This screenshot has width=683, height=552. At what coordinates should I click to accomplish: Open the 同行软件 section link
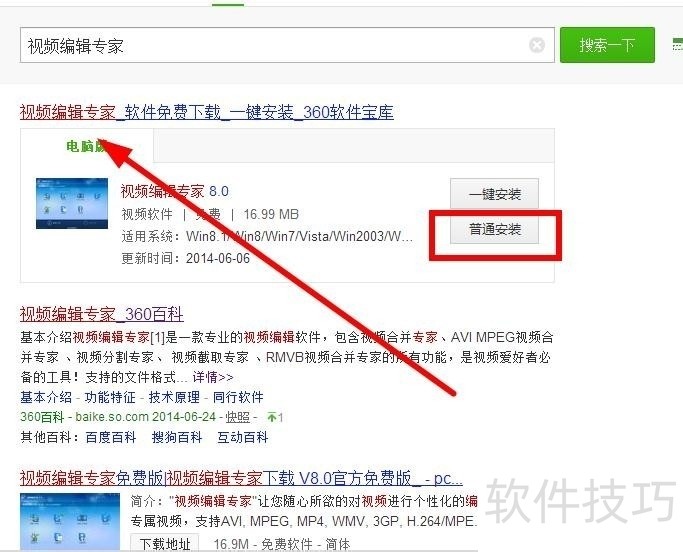point(238,397)
